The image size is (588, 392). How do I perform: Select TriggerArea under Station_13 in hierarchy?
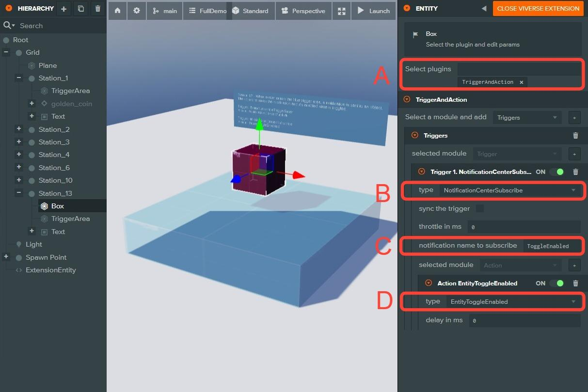[70, 219]
